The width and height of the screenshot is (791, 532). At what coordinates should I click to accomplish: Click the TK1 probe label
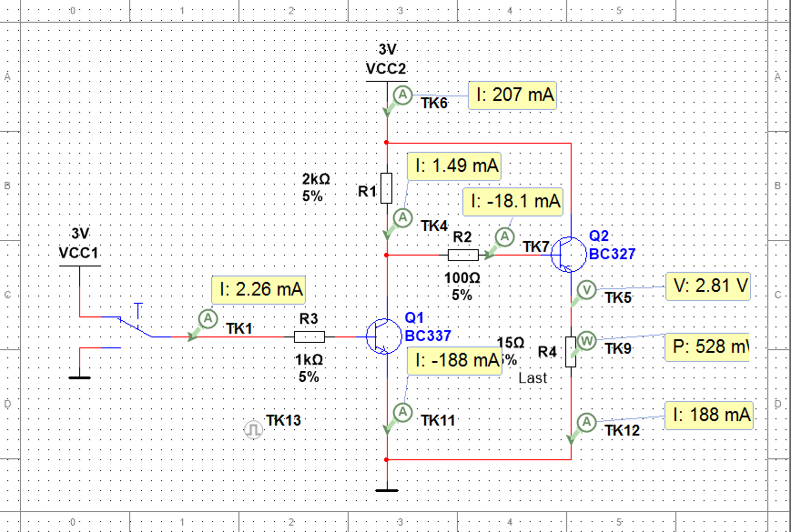(239, 329)
